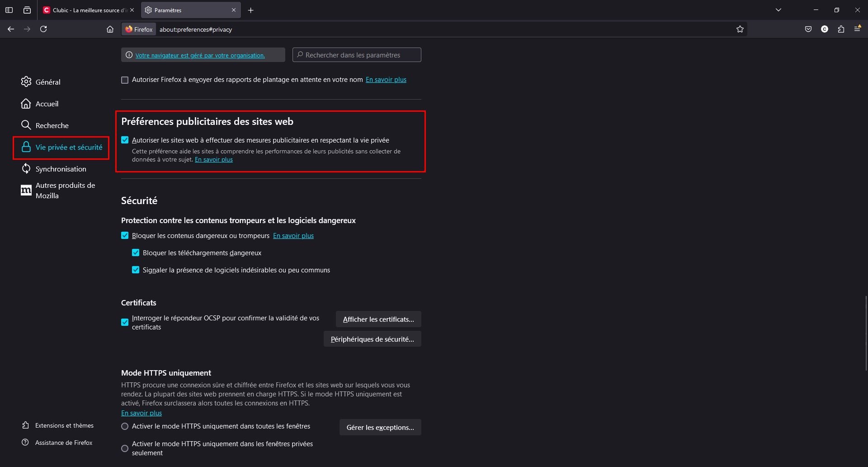
Task: Click Afficher les certificats button
Action: pos(378,319)
